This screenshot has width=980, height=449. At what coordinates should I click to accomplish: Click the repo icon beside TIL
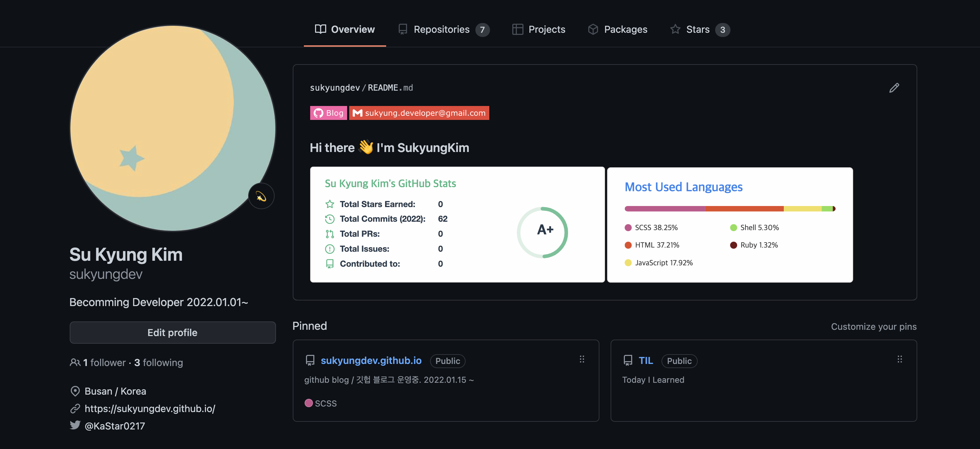point(628,360)
